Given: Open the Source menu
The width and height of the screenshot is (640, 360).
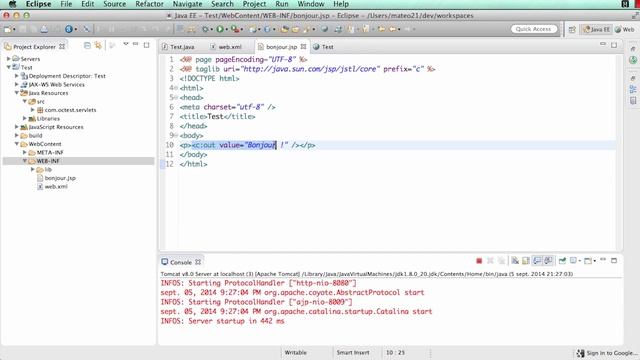Looking at the screenshot, I should pyautogui.click(x=114, y=4).
